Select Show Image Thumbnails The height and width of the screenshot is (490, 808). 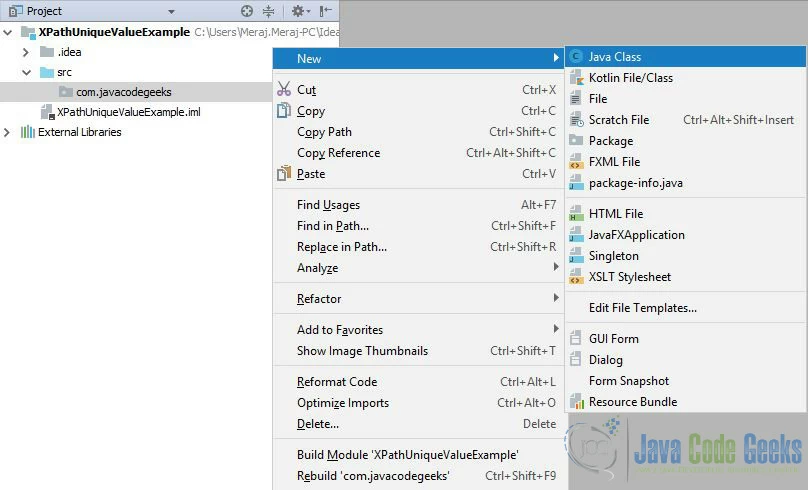pos(417,351)
